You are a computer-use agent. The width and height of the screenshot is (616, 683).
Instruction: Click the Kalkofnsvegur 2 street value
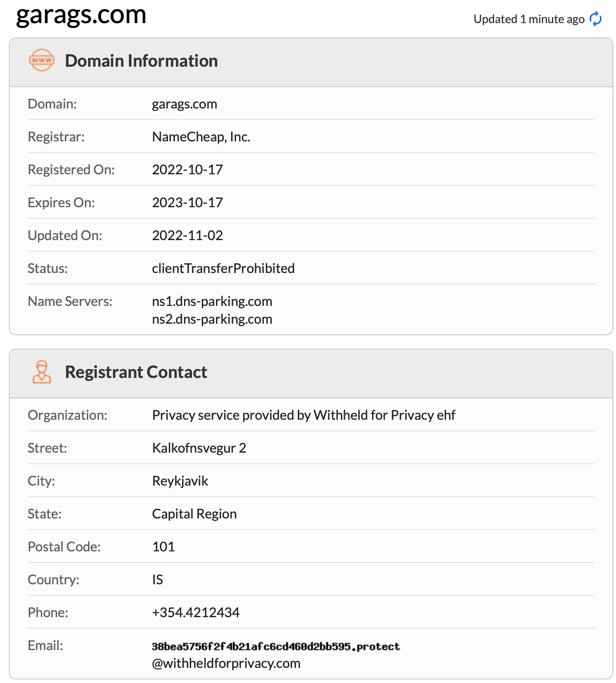[199, 448]
